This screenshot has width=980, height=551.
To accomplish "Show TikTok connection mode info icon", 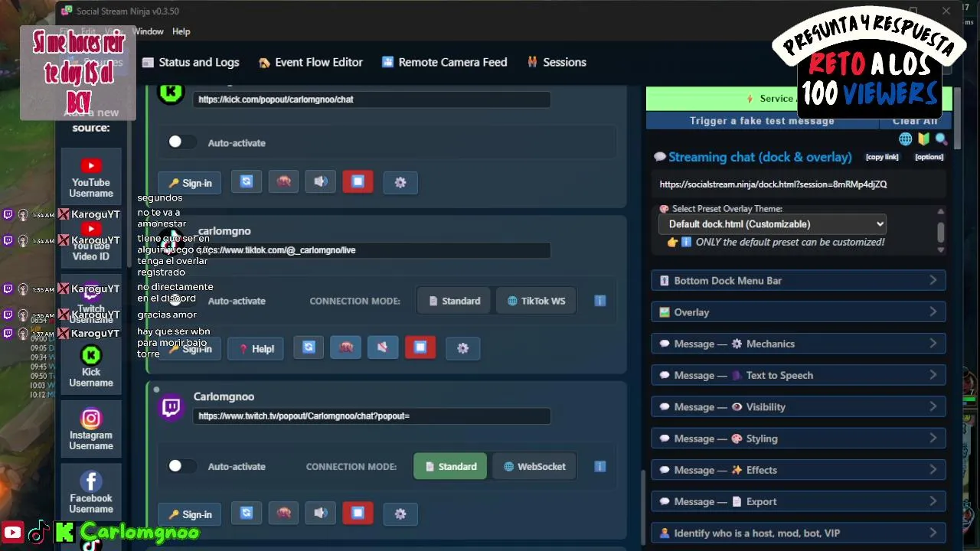I will pyautogui.click(x=600, y=301).
